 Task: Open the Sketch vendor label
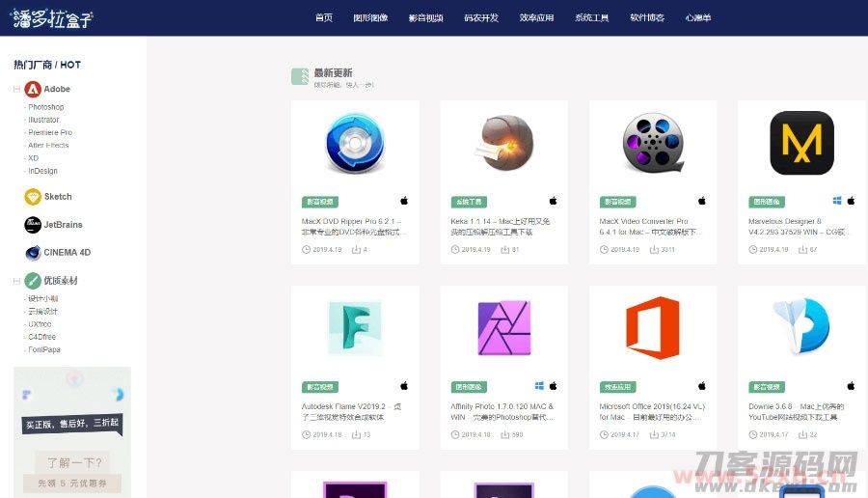58,197
